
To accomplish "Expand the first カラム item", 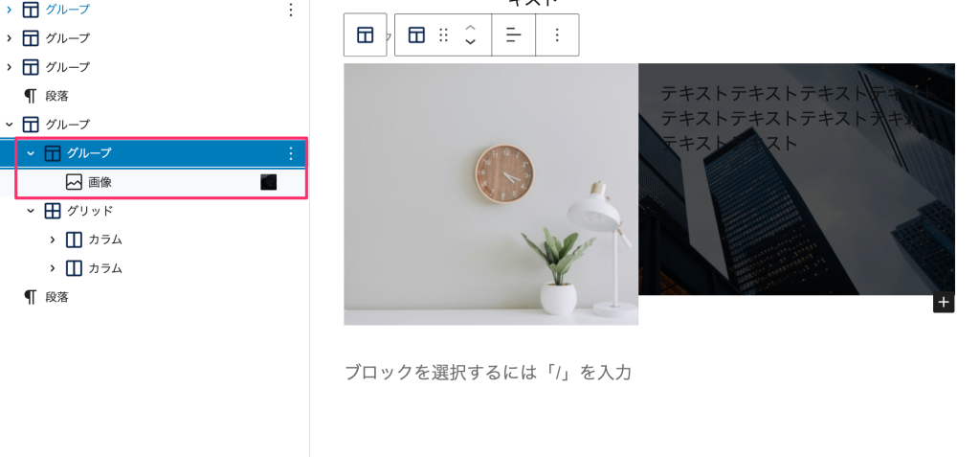I will click(53, 240).
